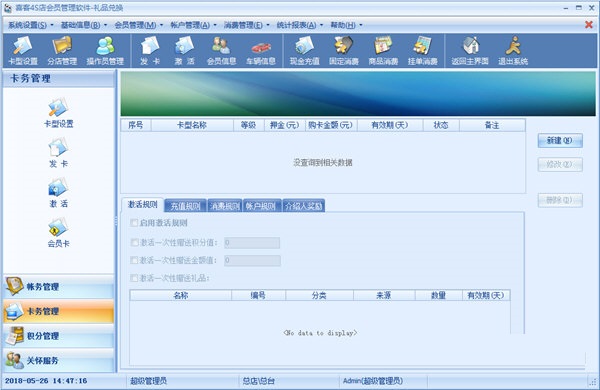Open 现金充值 toolbar icon

tap(304, 51)
